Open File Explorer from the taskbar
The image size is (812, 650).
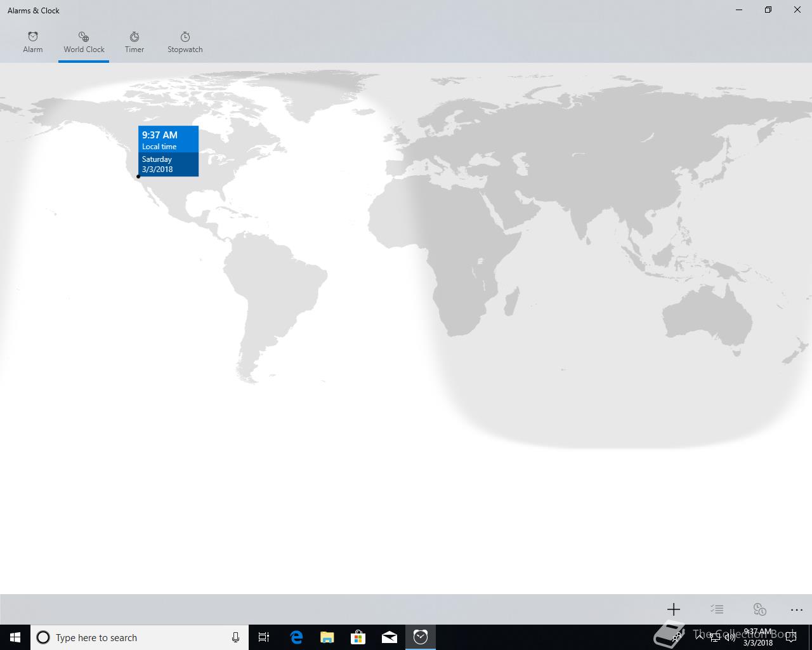pos(327,637)
